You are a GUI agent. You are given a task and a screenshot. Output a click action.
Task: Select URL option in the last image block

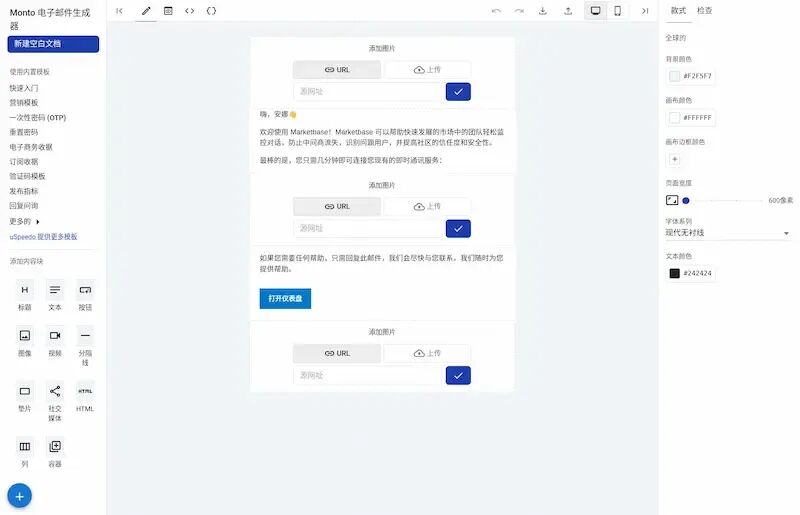[337, 353]
